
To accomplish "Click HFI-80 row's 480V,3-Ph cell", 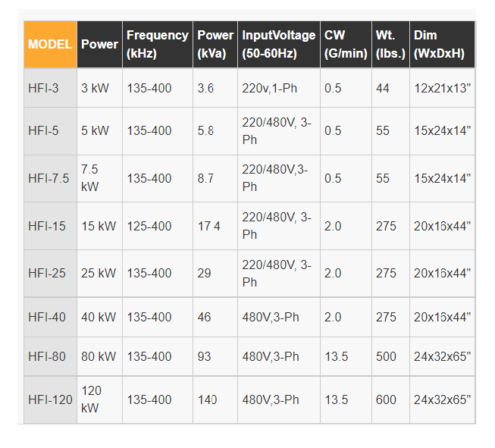I will pos(279,356).
